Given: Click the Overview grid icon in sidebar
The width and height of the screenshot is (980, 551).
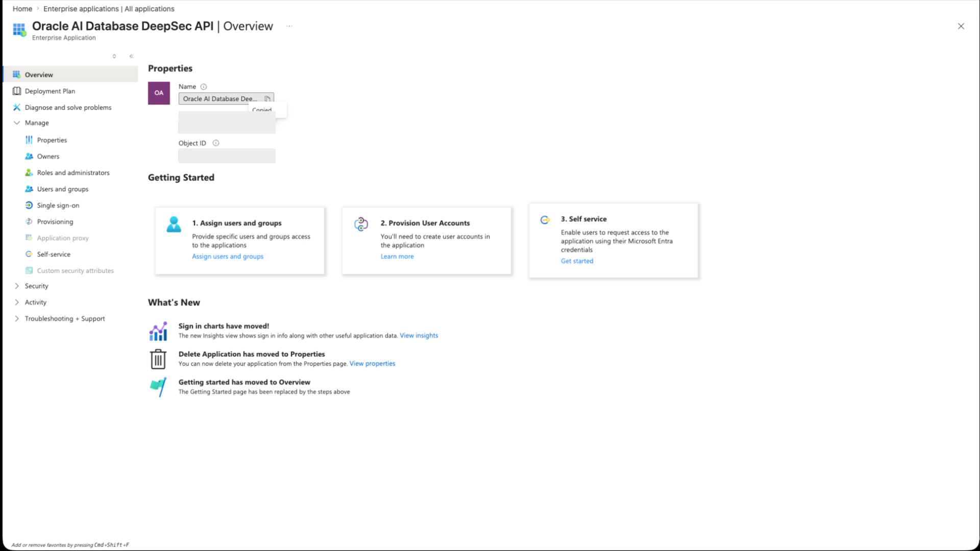Looking at the screenshot, I should 16,74.
